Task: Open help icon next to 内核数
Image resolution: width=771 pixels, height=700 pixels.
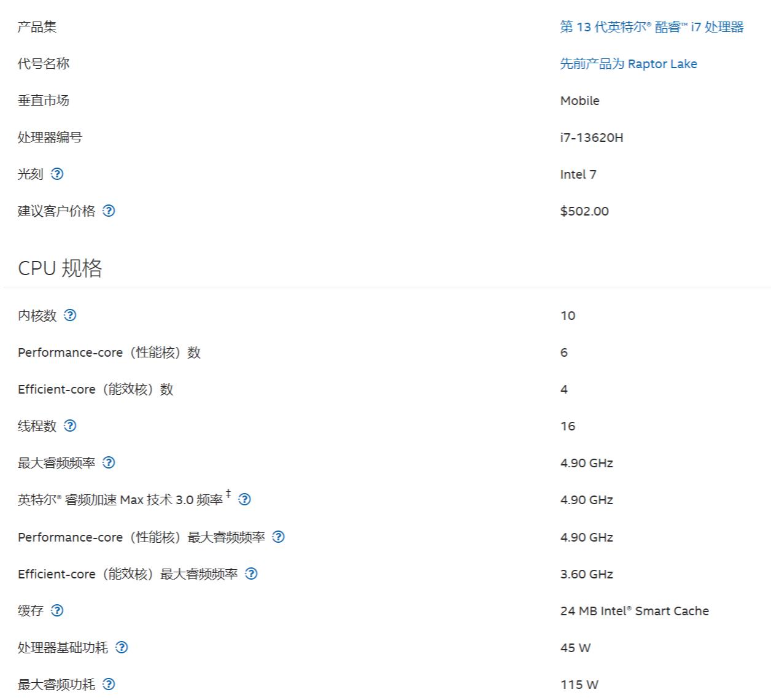Action: [70, 315]
